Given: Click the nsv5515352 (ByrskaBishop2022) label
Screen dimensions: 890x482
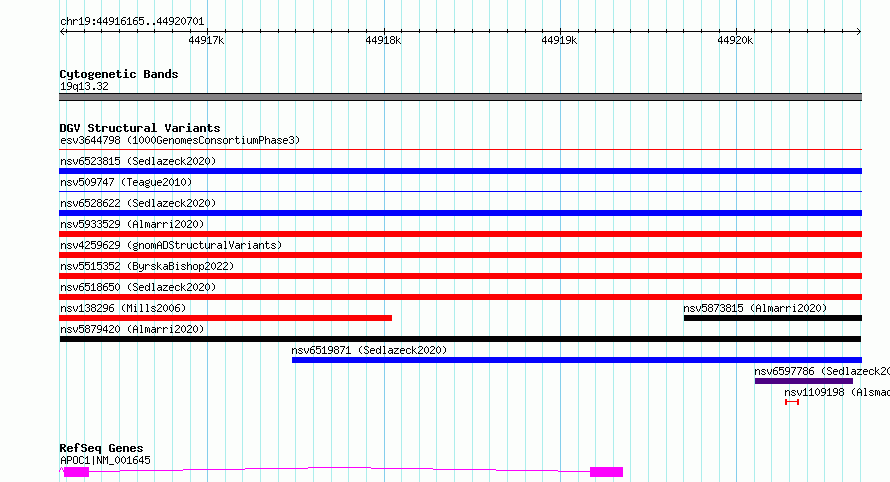Looking at the screenshot, I should click(x=146, y=266).
